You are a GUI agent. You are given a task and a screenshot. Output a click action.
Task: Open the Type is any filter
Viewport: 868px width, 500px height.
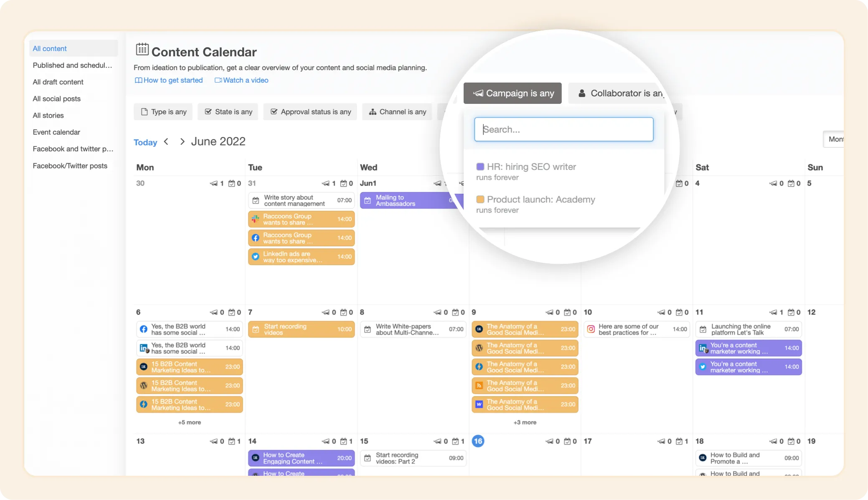coord(163,112)
